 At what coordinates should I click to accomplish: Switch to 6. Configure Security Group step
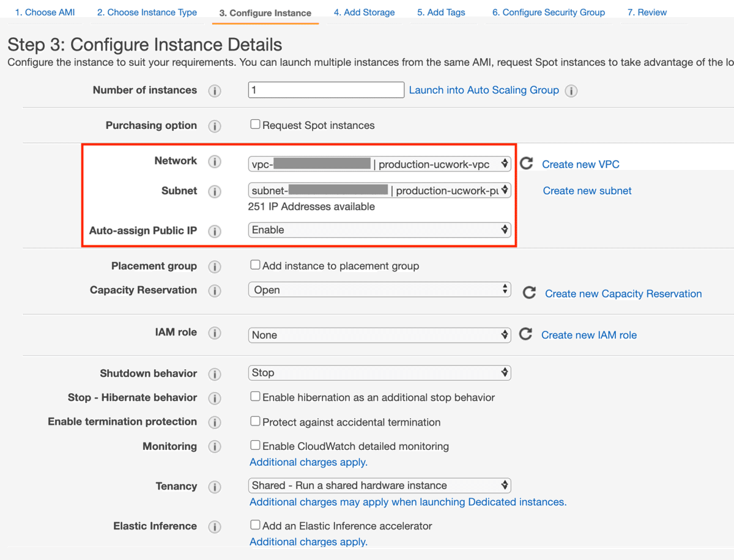coord(548,12)
